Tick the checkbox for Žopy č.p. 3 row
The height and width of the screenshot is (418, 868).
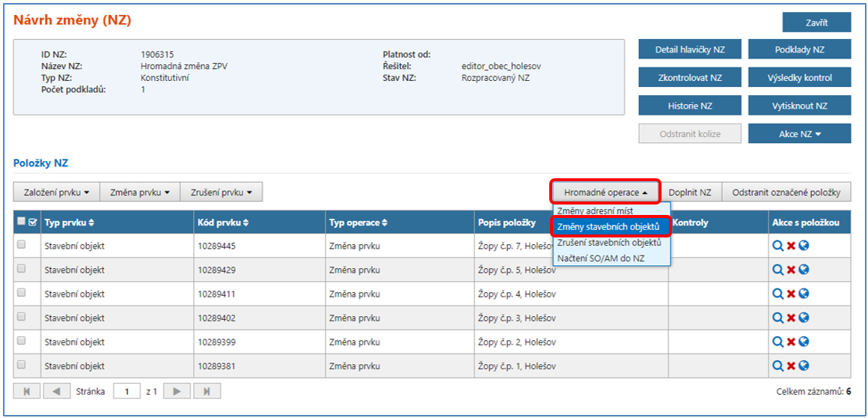tap(22, 316)
